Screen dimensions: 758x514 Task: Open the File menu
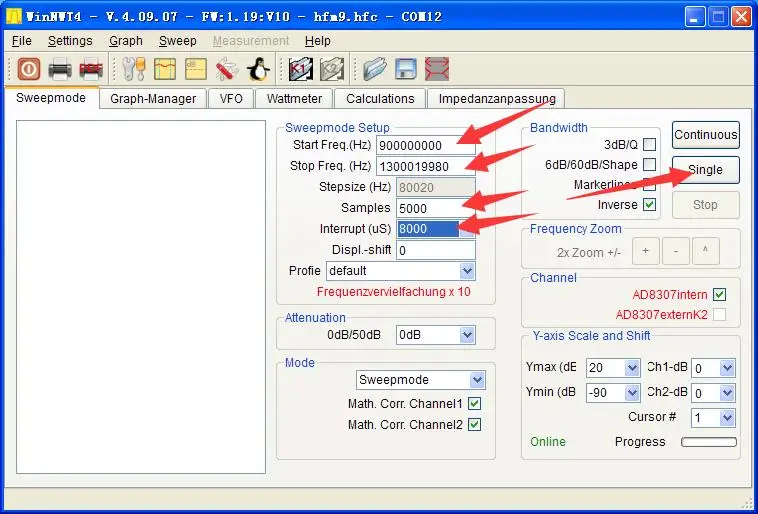pyautogui.click(x=21, y=41)
